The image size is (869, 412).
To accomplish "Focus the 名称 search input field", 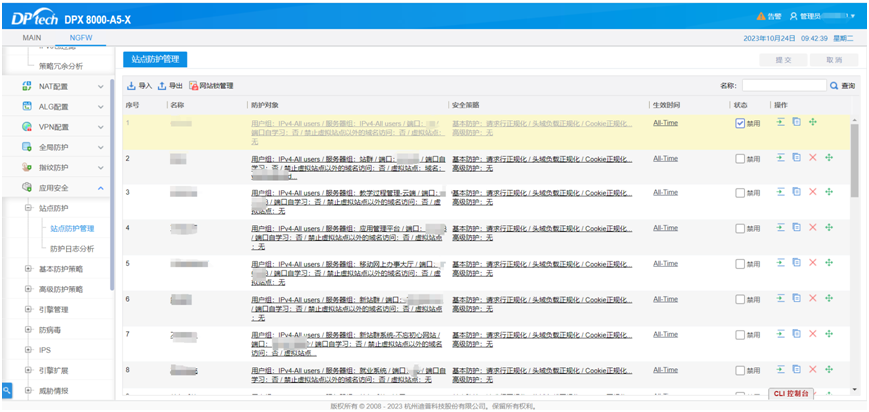I will coord(784,86).
